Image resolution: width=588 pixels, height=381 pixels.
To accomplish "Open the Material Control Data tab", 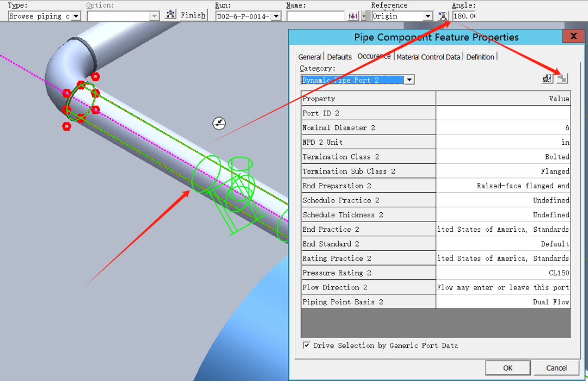I will click(x=428, y=57).
